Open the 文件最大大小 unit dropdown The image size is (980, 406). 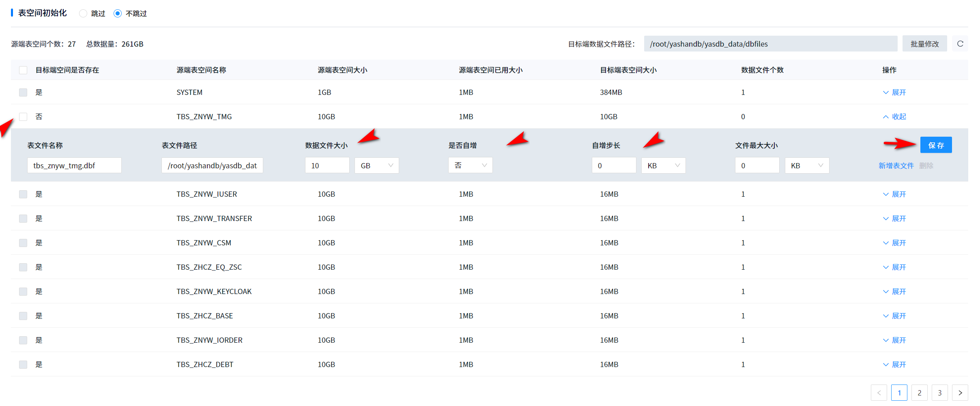[807, 165]
